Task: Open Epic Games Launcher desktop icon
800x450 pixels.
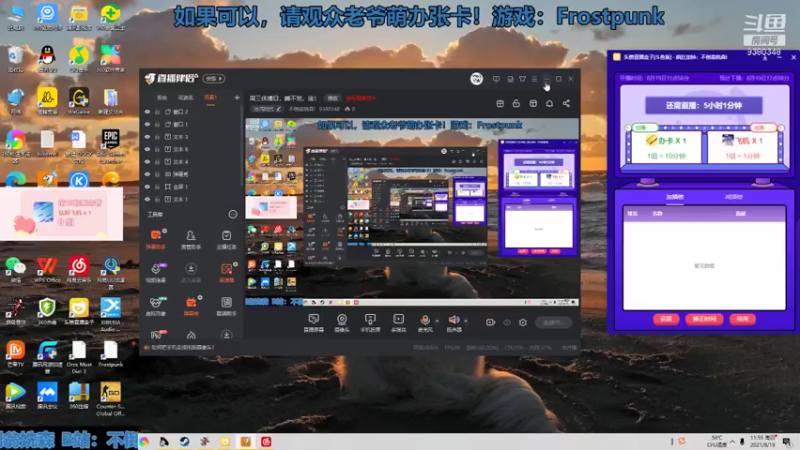Action: pos(110,146)
